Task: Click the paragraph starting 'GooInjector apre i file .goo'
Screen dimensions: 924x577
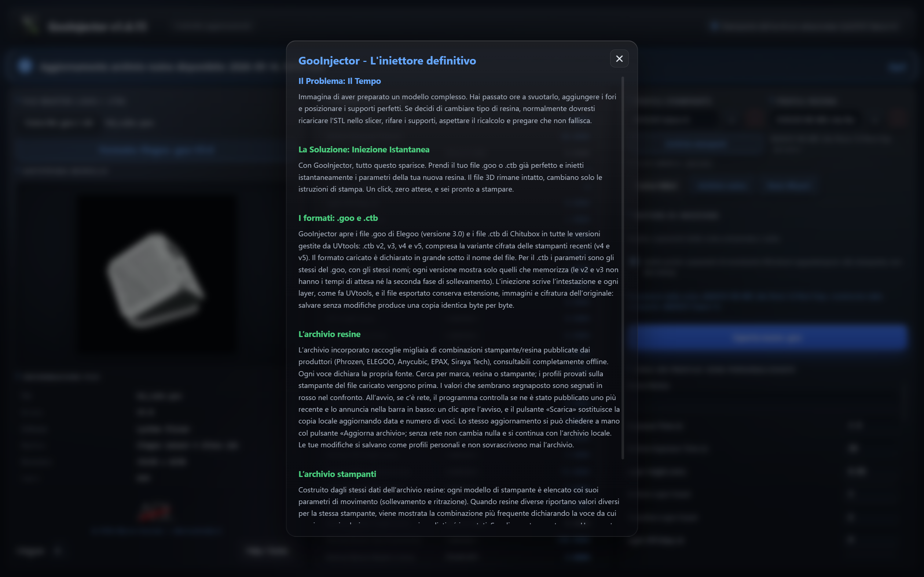Action: click(458, 269)
